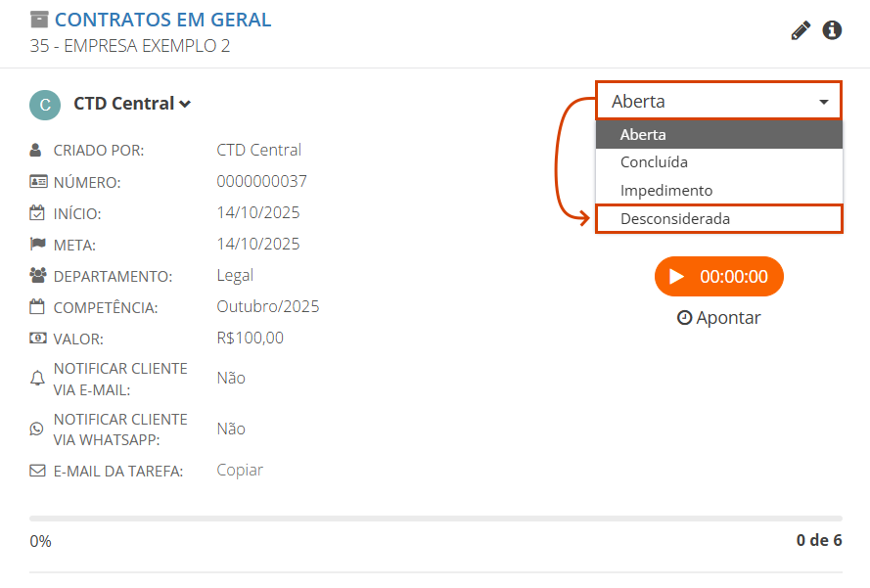Click the group icon beside Departamento
This screenshot has width=870, height=588.
point(37,276)
